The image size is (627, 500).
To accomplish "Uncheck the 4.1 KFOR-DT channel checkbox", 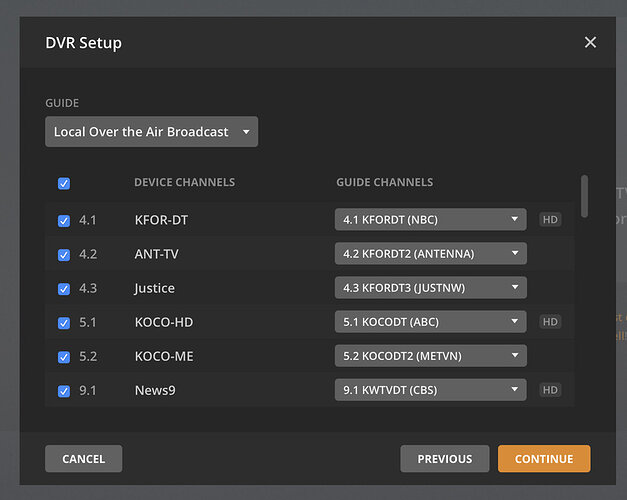I will point(64,220).
